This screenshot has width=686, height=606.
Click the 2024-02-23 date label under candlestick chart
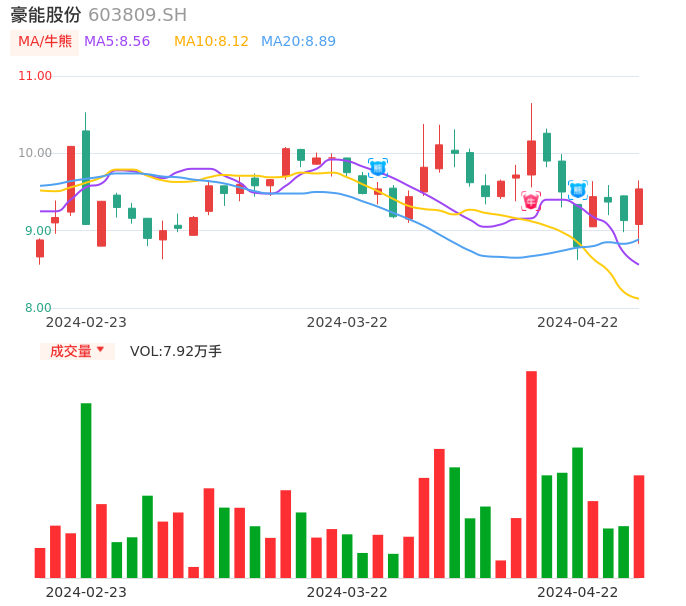point(86,322)
